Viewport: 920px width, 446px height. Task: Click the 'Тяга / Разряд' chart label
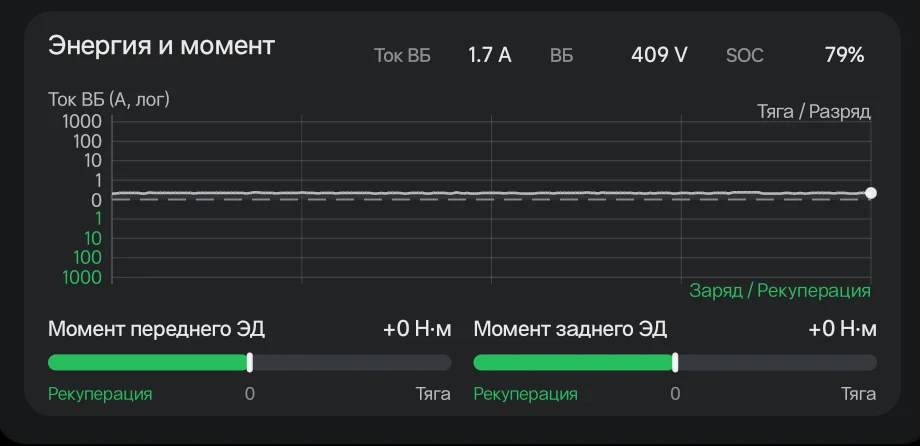coord(813,112)
